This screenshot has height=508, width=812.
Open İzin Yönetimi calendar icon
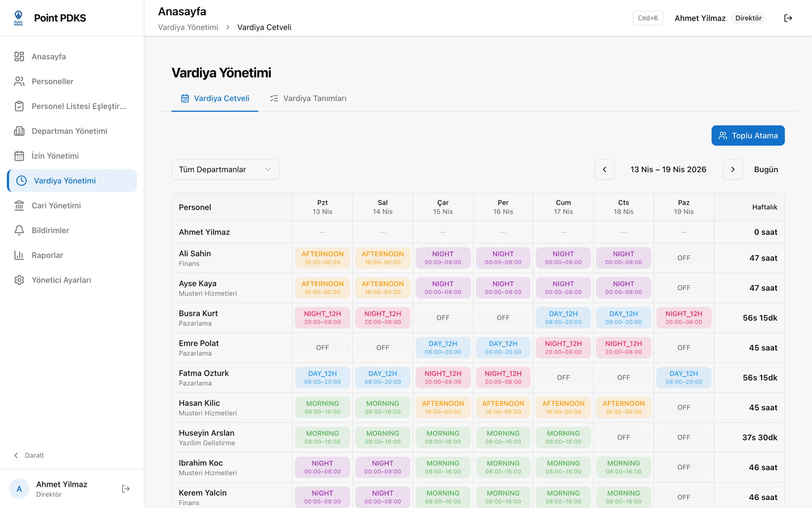[19, 156]
